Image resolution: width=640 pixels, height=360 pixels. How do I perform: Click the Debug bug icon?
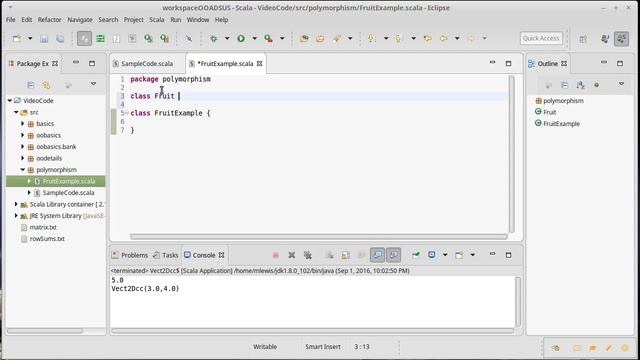point(213,38)
